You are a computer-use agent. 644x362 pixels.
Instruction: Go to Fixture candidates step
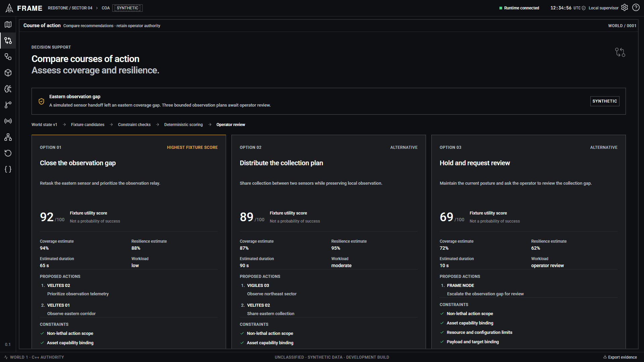(x=88, y=125)
